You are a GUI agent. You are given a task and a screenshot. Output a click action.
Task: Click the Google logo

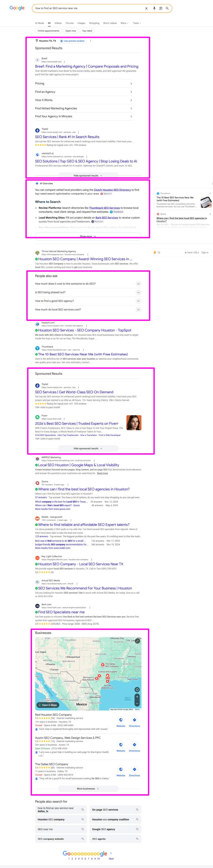pos(17,8)
